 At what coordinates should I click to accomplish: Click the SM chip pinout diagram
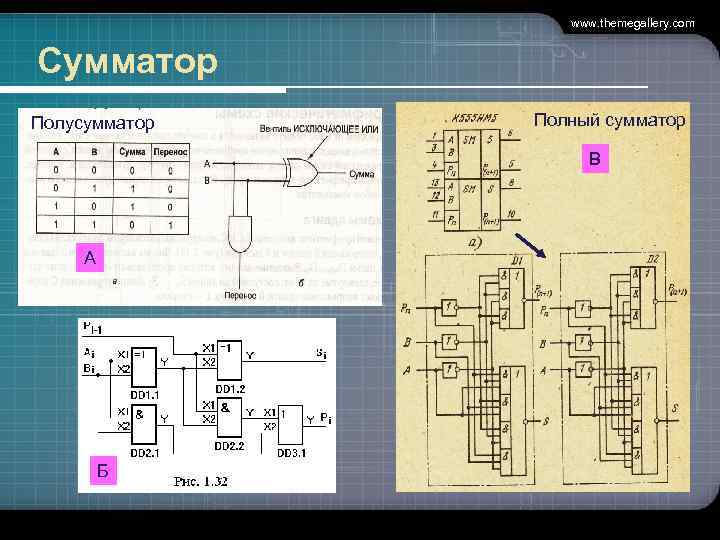tap(473, 180)
